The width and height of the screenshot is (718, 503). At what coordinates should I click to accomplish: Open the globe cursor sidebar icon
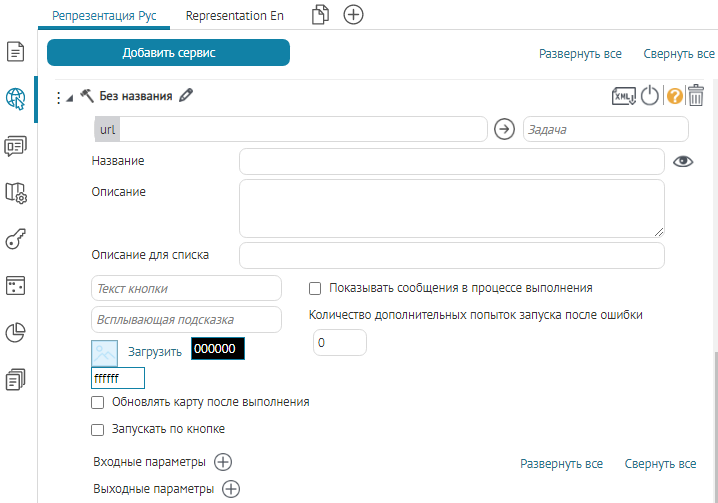pos(16,98)
